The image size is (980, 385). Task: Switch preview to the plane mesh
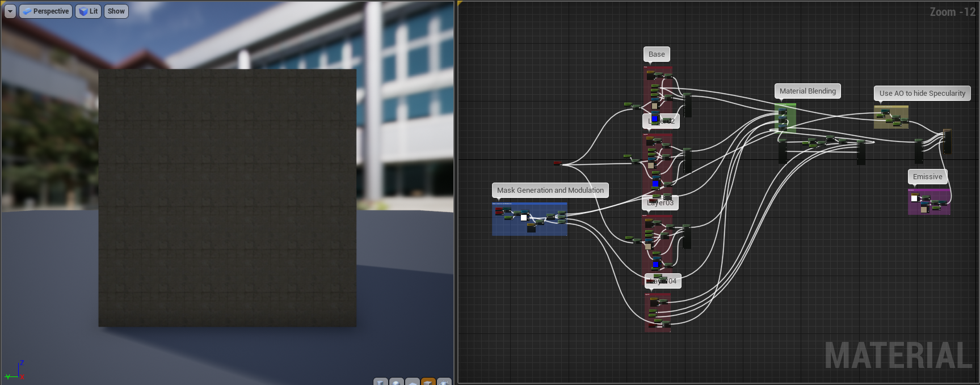[x=413, y=382]
